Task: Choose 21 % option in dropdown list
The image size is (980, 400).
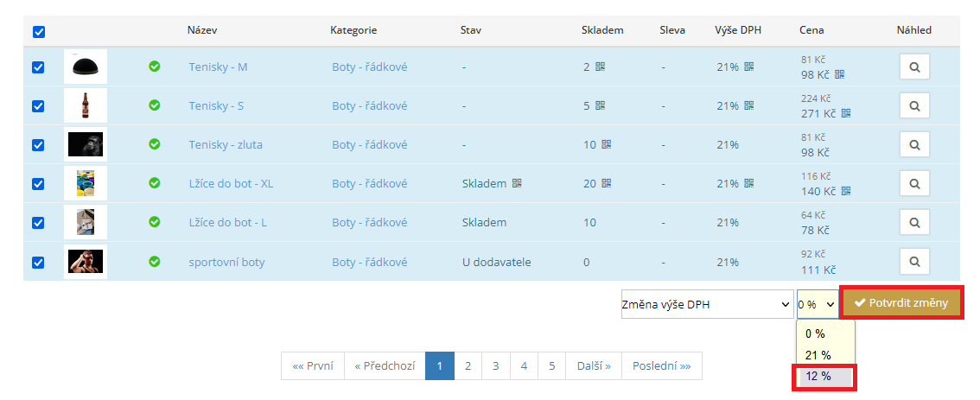Action: coord(818,355)
